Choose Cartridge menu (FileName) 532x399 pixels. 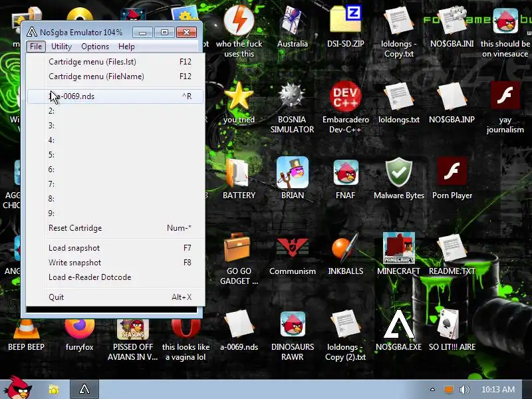pos(115,76)
